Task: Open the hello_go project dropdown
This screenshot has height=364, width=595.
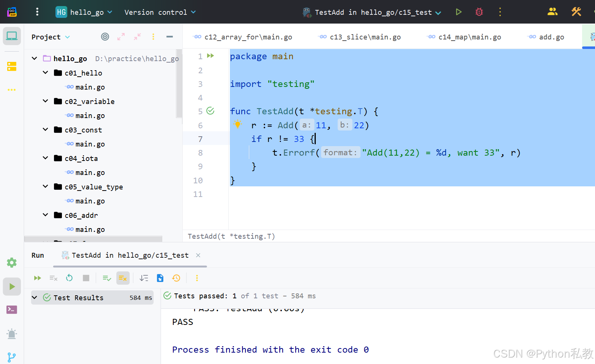Action: (x=84, y=12)
